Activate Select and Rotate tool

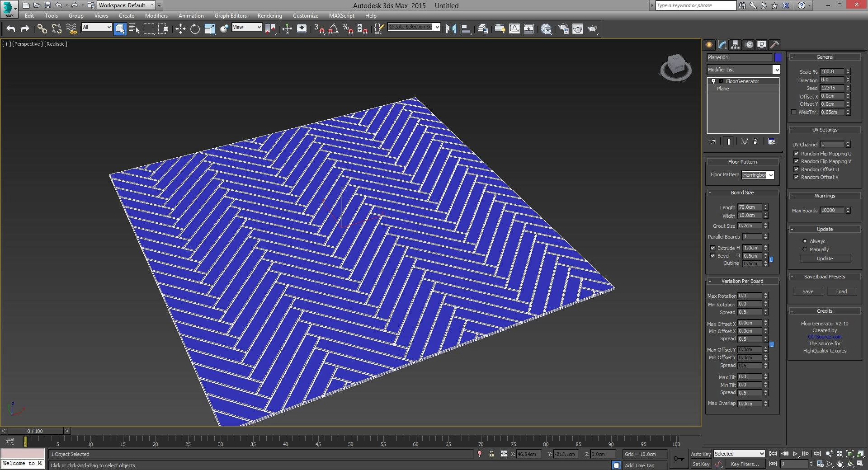click(195, 29)
